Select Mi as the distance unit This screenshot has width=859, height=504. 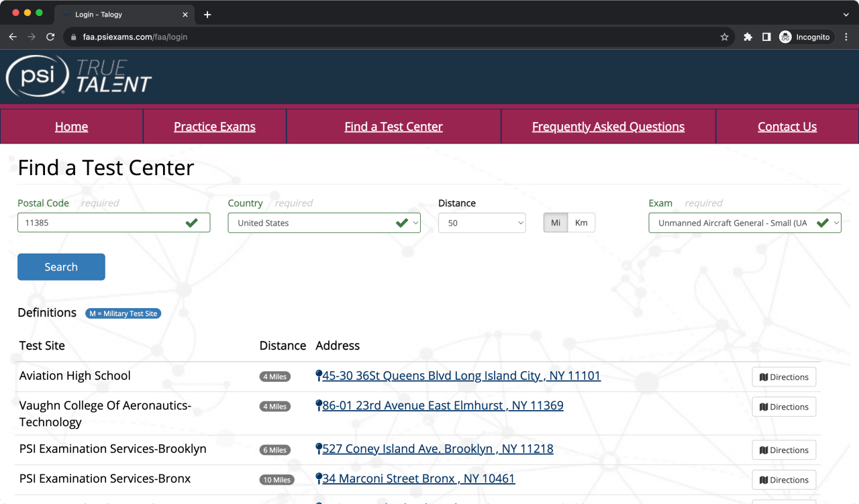(556, 223)
